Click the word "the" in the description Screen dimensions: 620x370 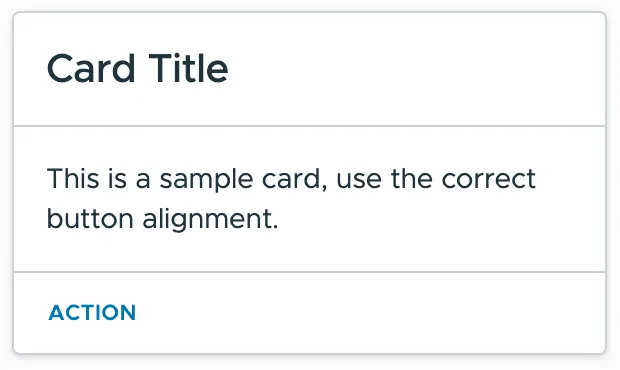(x=411, y=178)
